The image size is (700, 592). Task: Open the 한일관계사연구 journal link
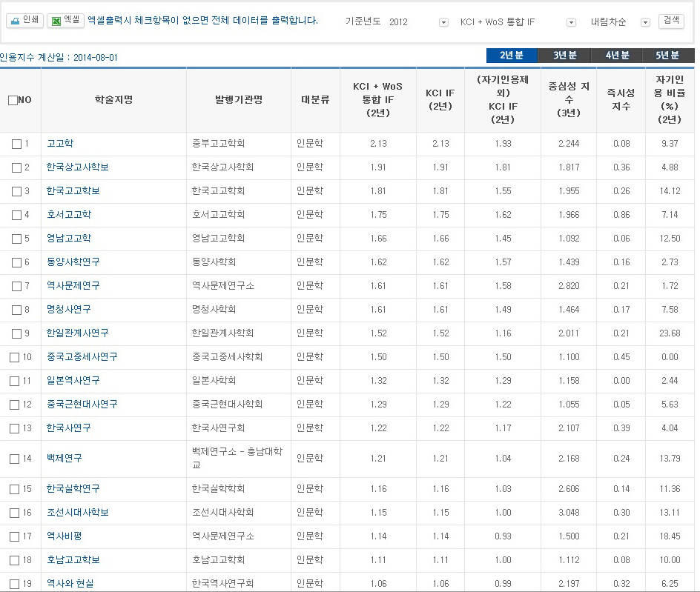click(x=78, y=333)
